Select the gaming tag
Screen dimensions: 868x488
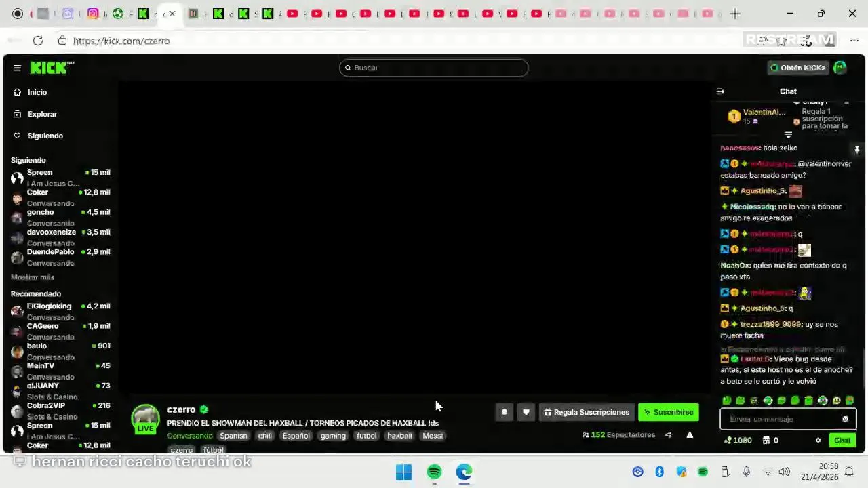[x=333, y=436]
